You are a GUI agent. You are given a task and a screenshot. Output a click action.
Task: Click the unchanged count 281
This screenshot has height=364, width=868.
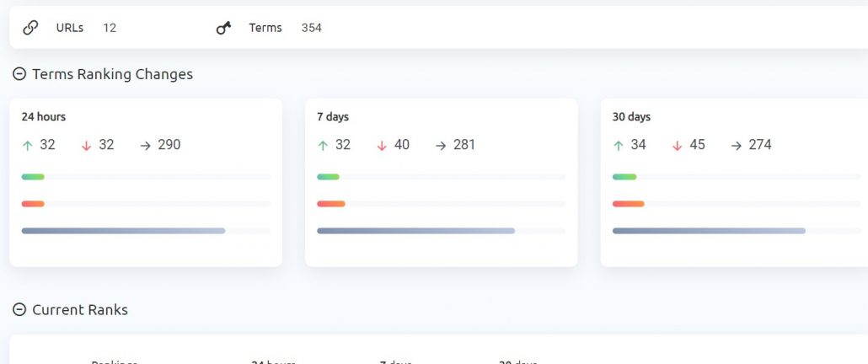point(463,145)
